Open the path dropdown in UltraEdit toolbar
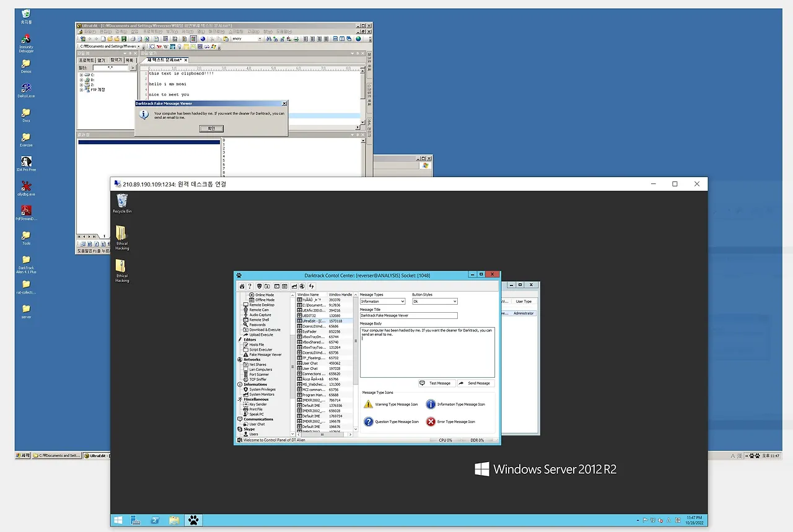The width and height of the screenshot is (793, 532). (138, 46)
